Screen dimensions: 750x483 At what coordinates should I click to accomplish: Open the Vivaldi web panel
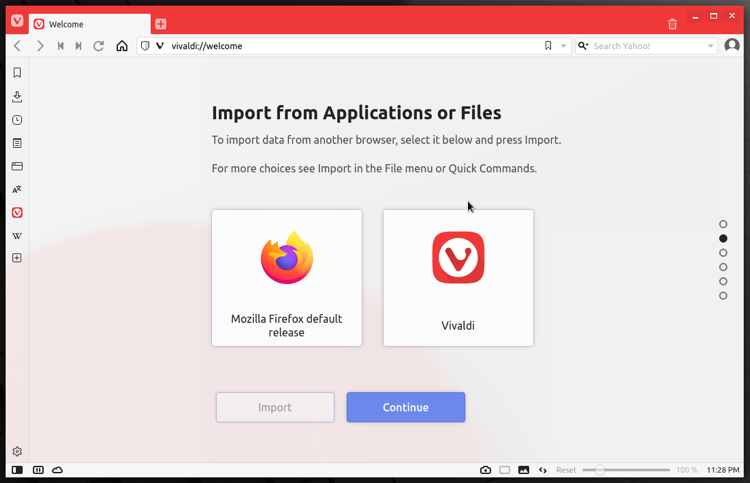(x=17, y=213)
